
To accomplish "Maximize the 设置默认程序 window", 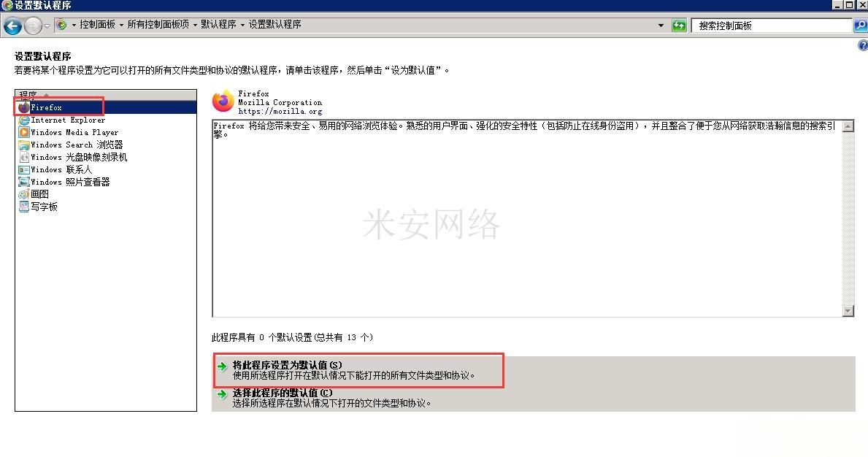I will click(x=849, y=5).
